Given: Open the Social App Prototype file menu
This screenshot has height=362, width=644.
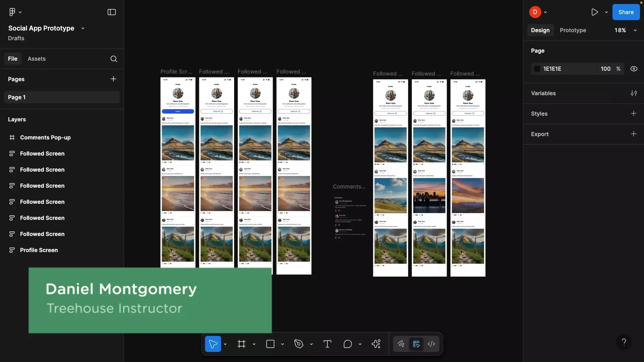Looking at the screenshot, I should [x=83, y=28].
